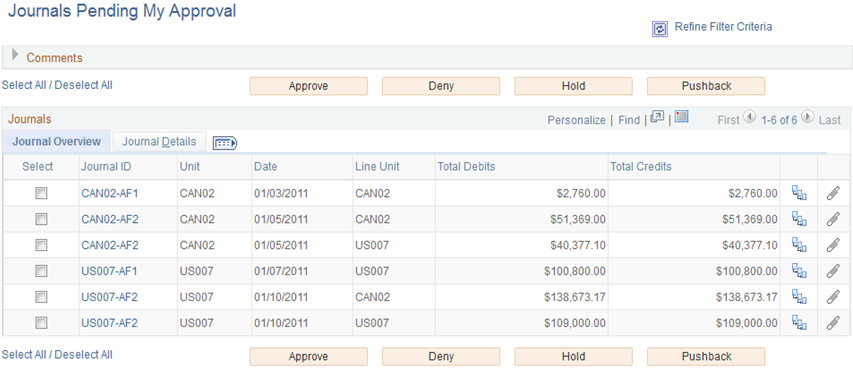This screenshot has height=373, width=853.
Task: Select the checkbox for journal CAN02-AF1
Action: (x=41, y=193)
